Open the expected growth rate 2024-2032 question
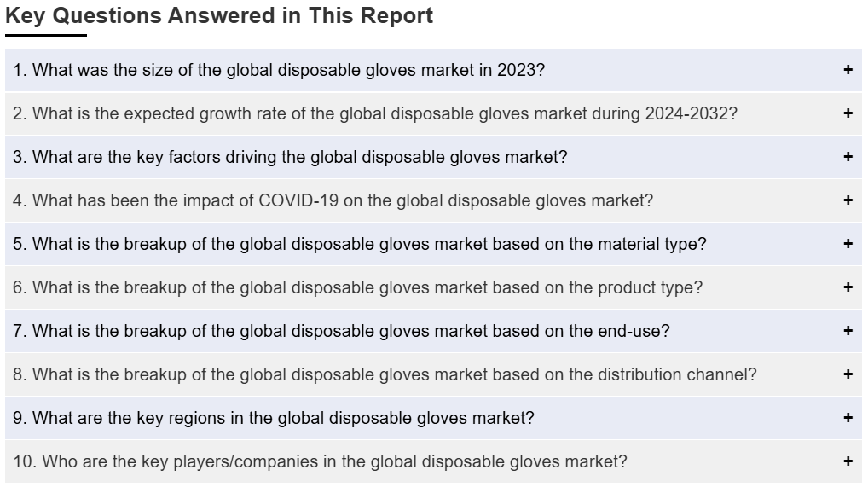This screenshot has height=487, width=868. tap(433, 113)
